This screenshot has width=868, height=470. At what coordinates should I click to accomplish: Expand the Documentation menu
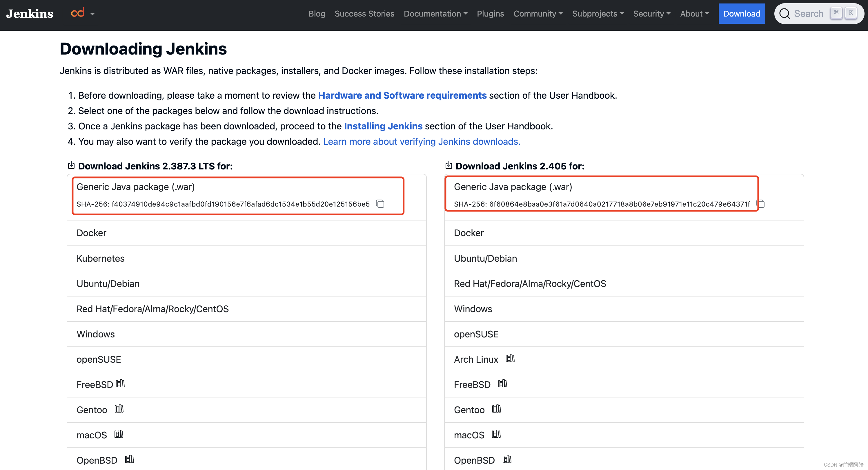point(435,14)
